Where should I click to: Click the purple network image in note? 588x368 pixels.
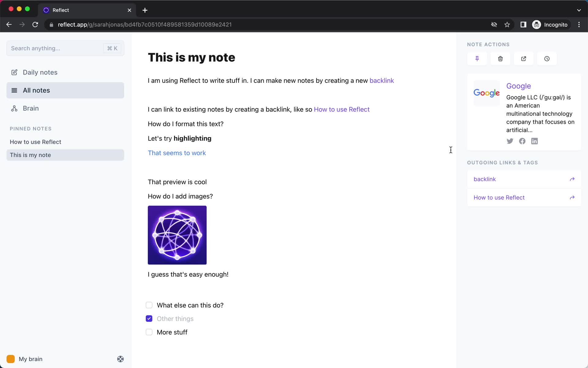point(177,235)
